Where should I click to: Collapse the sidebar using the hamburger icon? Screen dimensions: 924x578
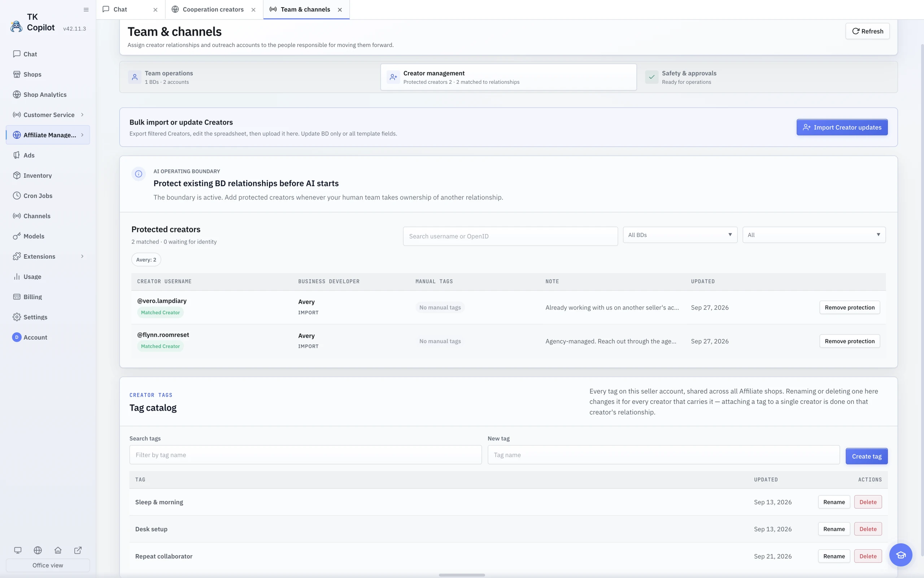tap(86, 9)
